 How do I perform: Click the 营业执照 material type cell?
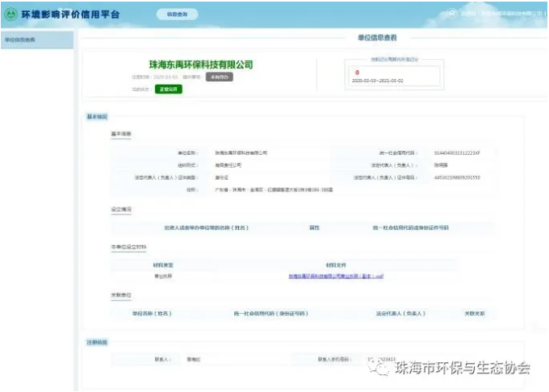pos(163,276)
